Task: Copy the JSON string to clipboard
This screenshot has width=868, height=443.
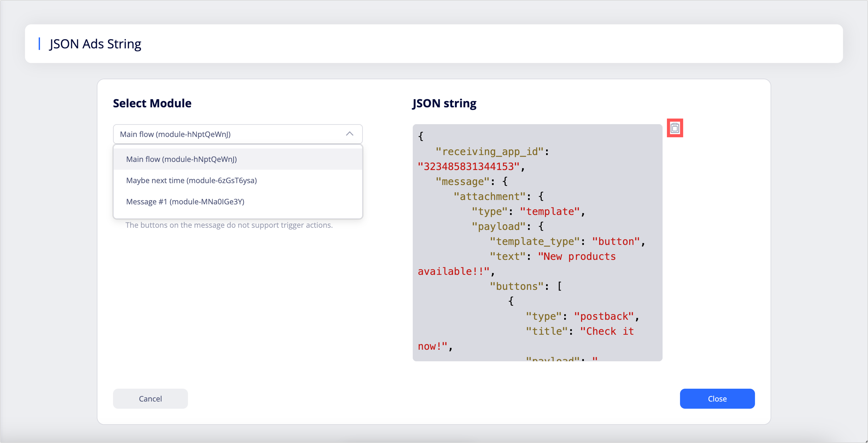Action: tap(675, 128)
